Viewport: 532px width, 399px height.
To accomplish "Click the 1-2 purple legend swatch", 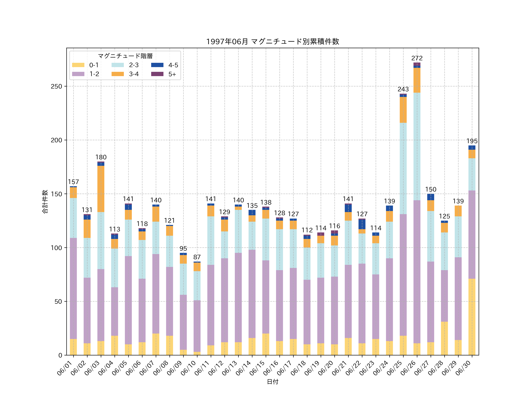I will [x=78, y=74].
